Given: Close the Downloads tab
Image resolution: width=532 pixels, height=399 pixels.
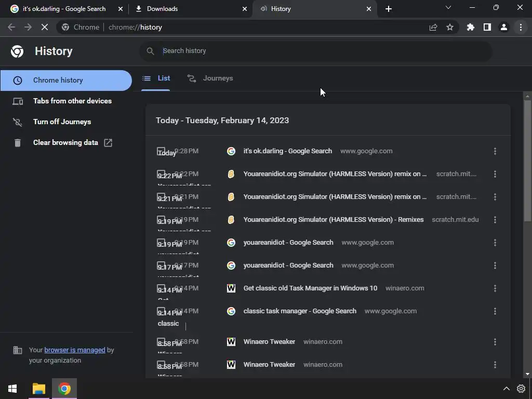Looking at the screenshot, I should point(245,9).
